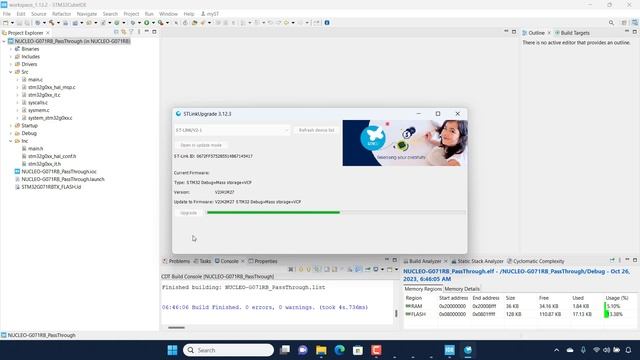Collapse the Inc folder
The width and height of the screenshot is (640, 360).
11,141
